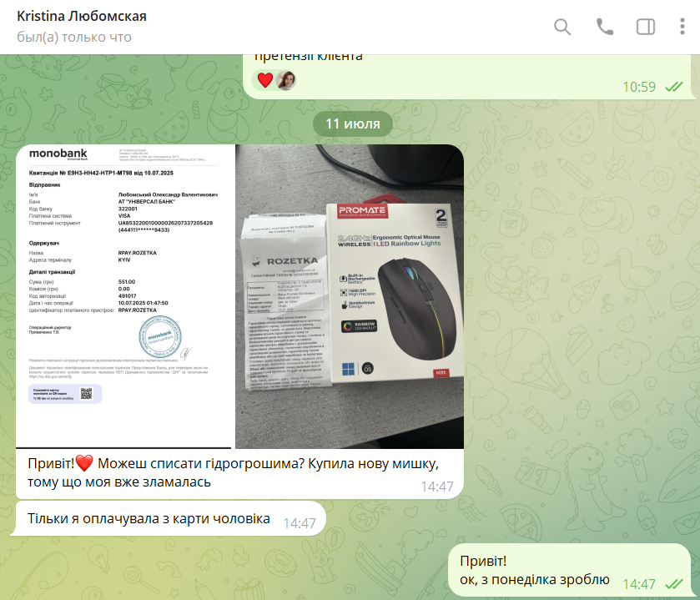700x600 pixels.
Task: Click the "был(а) только что" status text
Action: tap(74, 37)
